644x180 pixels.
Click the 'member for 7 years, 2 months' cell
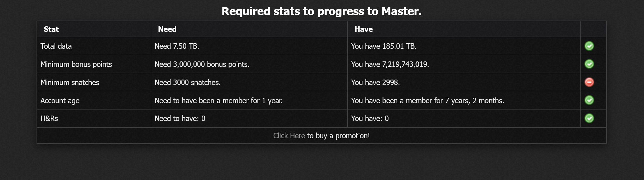coord(428,101)
